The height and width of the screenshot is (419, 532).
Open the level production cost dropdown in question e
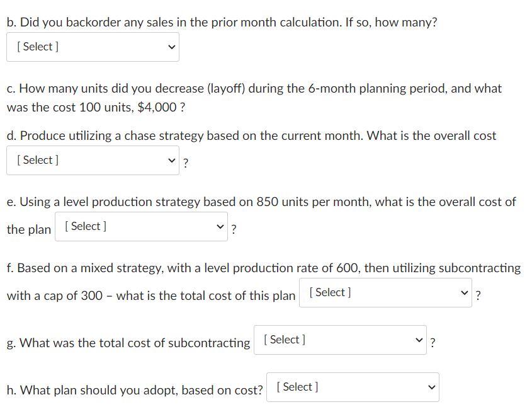tap(141, 226)
